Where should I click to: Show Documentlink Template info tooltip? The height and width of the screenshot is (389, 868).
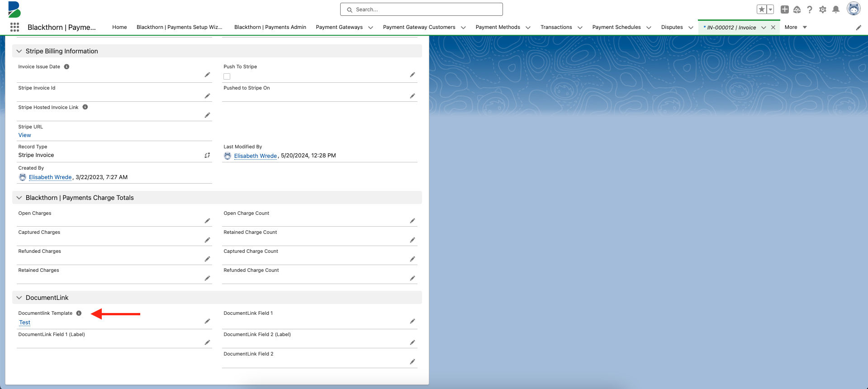click(x=79, y=313)
